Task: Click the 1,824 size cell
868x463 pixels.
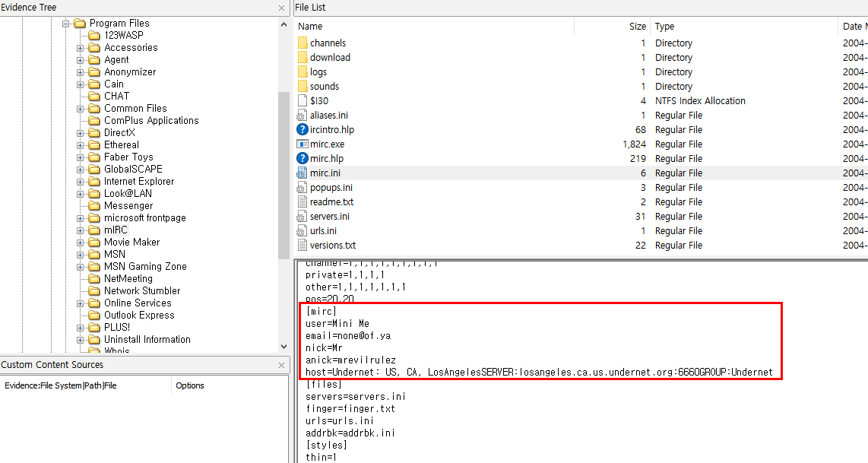Action: (x=635, y=144)
